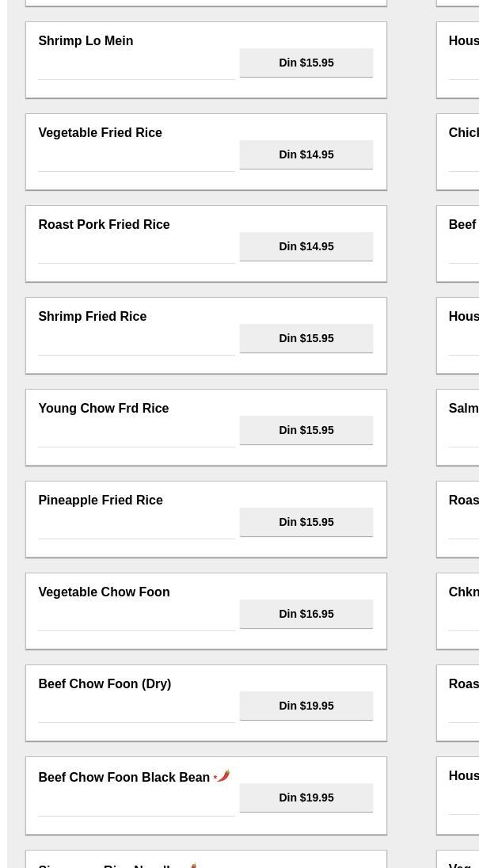Order Shrimp Fried Rice Din $15.95
The image size is (479, 868).
(x=306, y=338)
